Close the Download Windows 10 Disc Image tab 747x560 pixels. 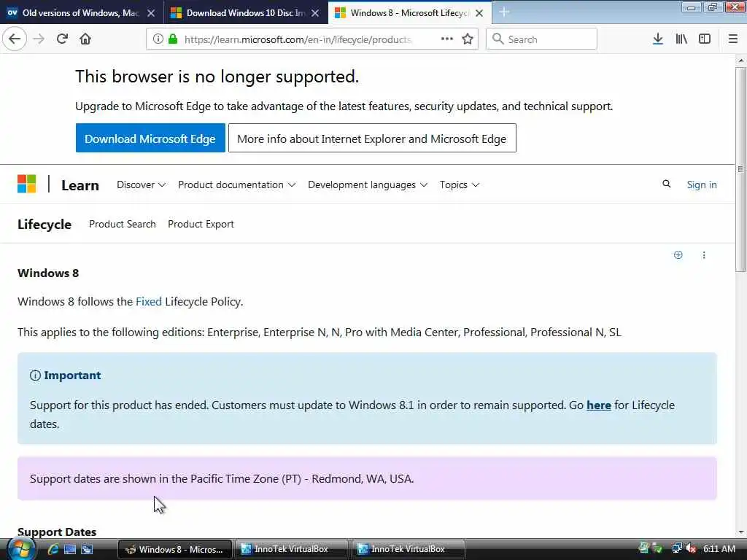(315, 13)
